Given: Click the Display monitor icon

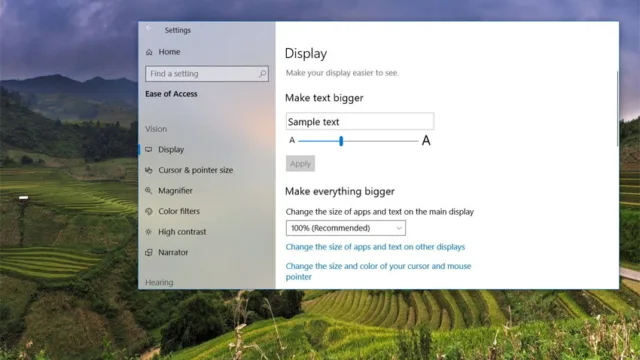Looking at the screenshot, I should (x=149, y=149).
